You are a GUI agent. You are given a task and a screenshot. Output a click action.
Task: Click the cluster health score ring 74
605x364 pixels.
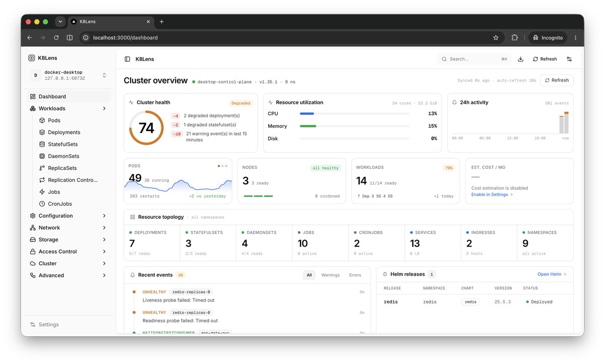[146, 128]
